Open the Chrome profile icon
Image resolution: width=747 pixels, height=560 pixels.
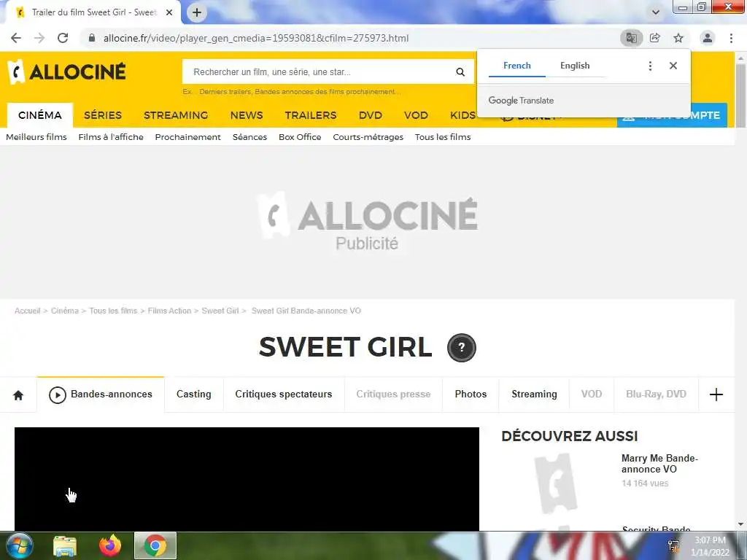[x=708, y=38]
